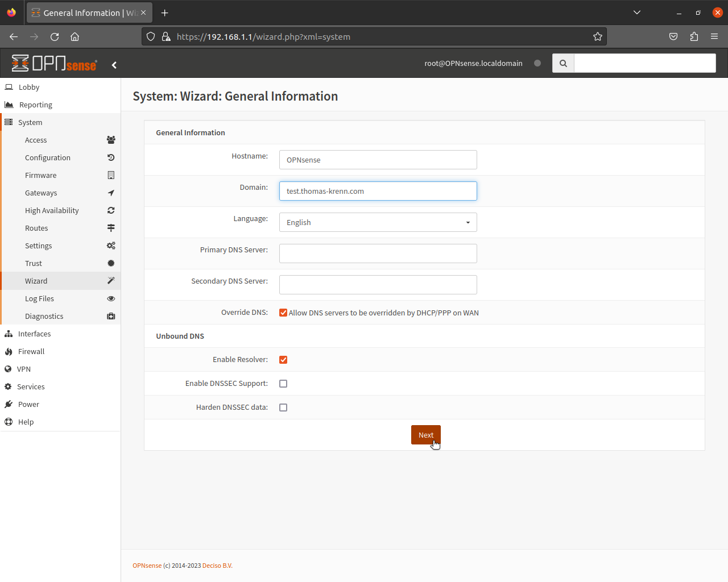Screen dimensions: 728x582
Task: Click the search magnifier icon in header
Action: click(x=563, y=63)
